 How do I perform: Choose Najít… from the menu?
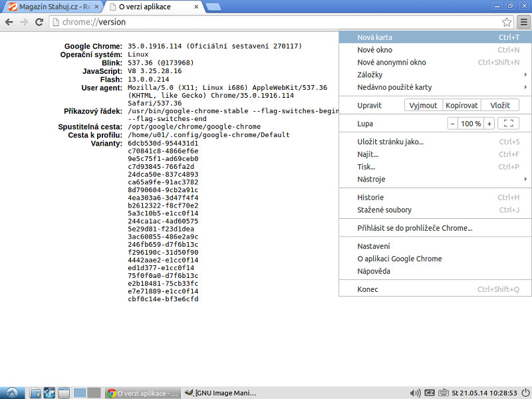436,154
